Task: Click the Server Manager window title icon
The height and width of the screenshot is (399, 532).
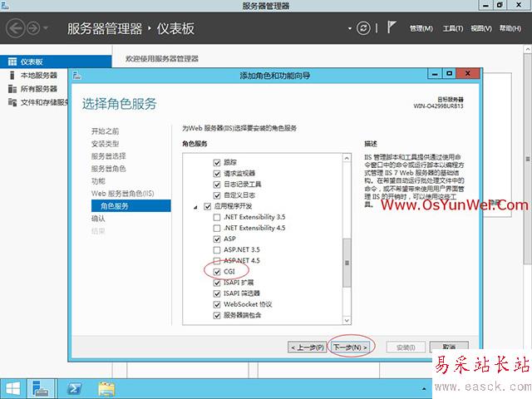Action: click(x=5, y=5)
